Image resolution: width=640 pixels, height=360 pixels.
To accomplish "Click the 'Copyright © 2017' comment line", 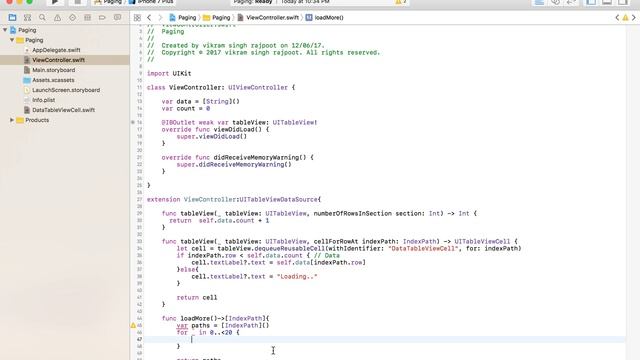I will click(263, 53).
